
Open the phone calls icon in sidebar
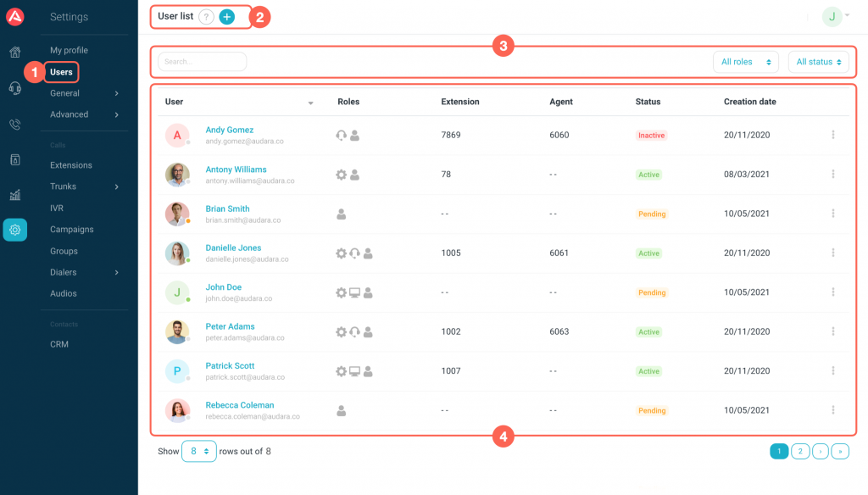click(14, 125)
